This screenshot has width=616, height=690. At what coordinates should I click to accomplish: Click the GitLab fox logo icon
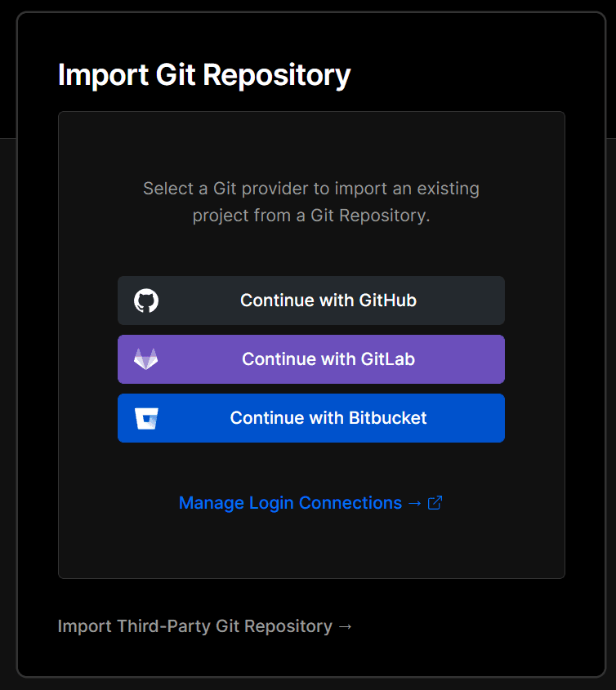point(146,359)
